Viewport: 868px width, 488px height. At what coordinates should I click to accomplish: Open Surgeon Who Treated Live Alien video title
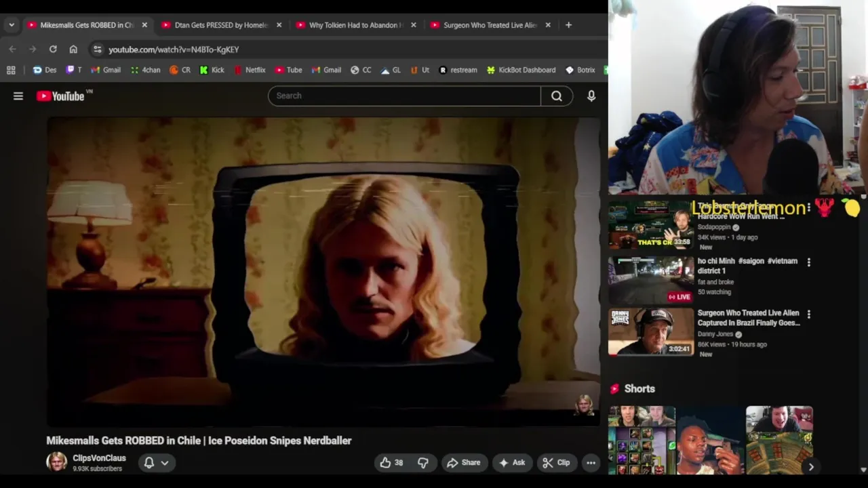click(749, 318)
